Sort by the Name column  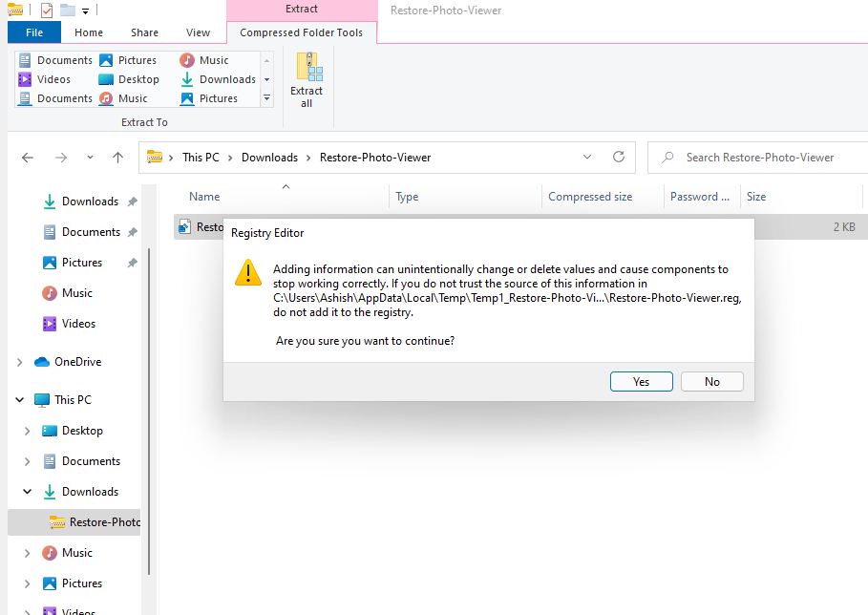coord(204,197)
